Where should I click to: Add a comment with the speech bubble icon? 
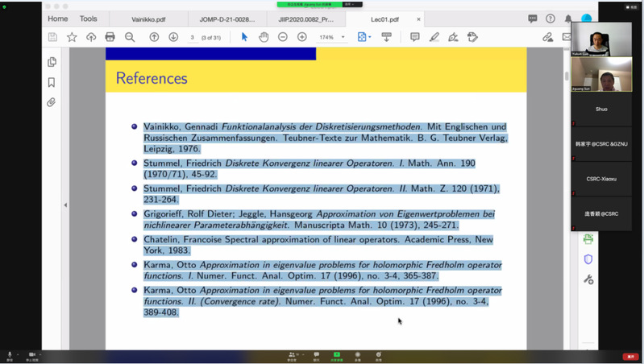[x=415, y=37]
